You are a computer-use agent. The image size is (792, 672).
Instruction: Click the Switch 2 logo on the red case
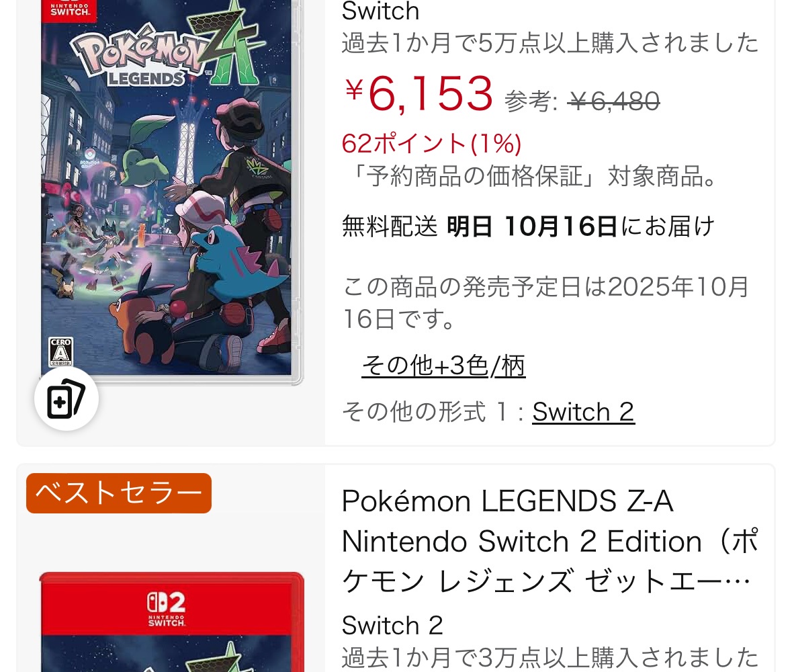point(167,608)
